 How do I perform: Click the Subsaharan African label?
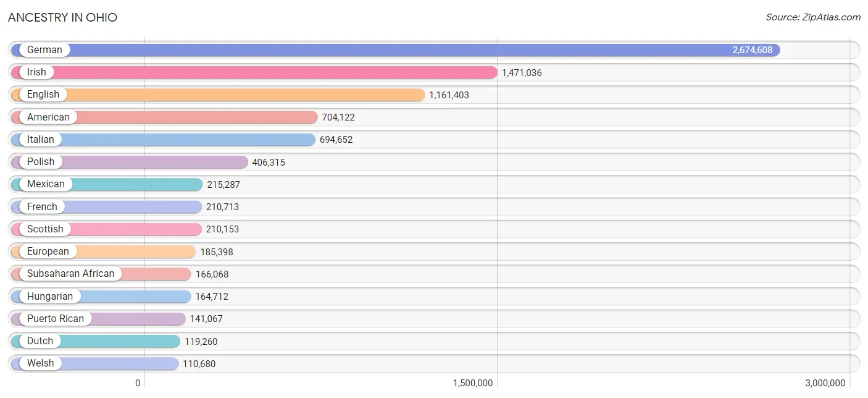point(70,274)
